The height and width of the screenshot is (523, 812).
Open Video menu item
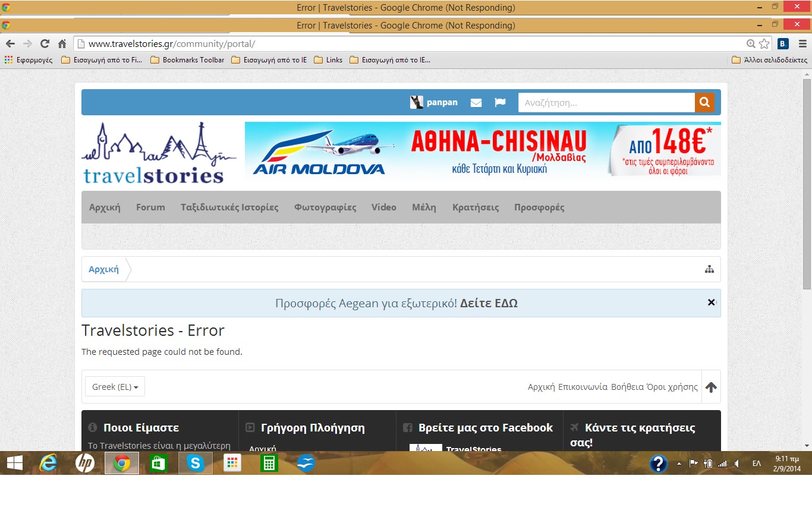384,207
